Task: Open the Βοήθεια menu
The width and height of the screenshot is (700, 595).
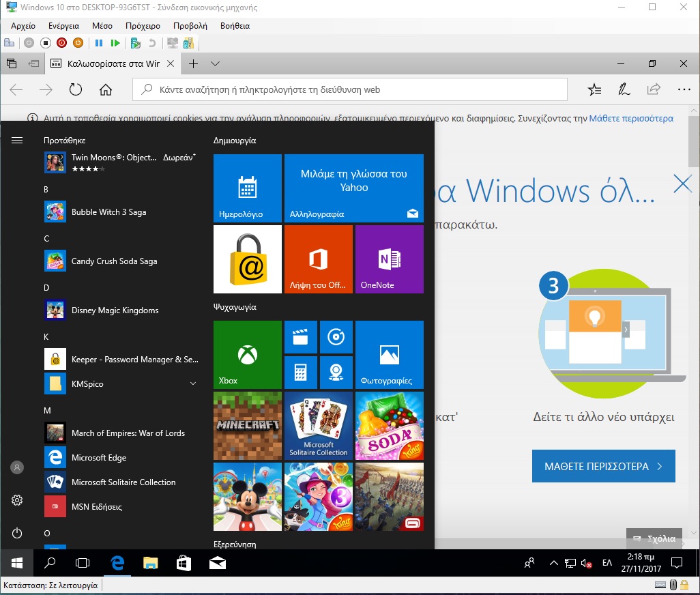Action: [235, 26]
